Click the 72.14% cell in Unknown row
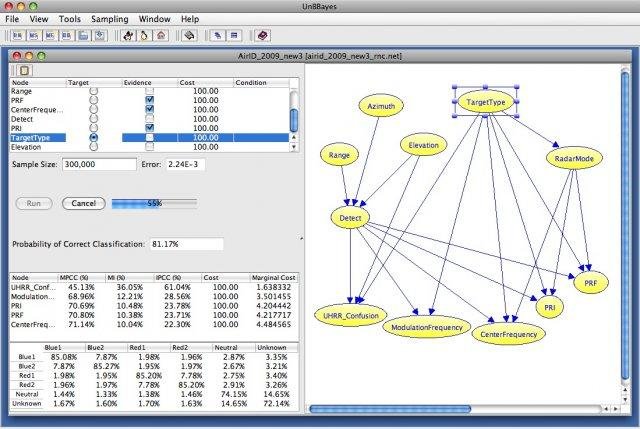The image size is (640, 429). coord(276,403)
